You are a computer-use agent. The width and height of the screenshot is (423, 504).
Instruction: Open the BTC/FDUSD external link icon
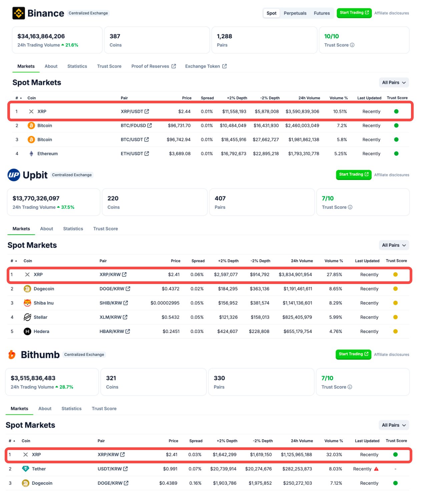149,126
